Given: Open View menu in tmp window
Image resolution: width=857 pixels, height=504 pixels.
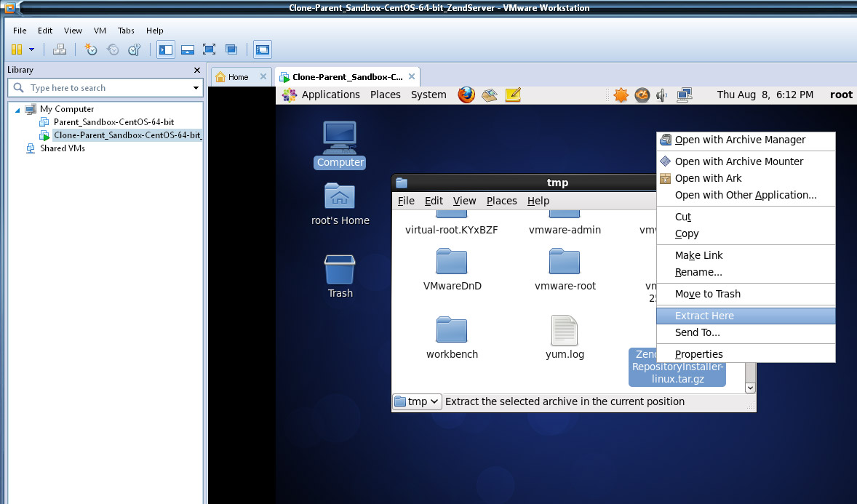Looking at the screenshot, I should click(465, 201).
